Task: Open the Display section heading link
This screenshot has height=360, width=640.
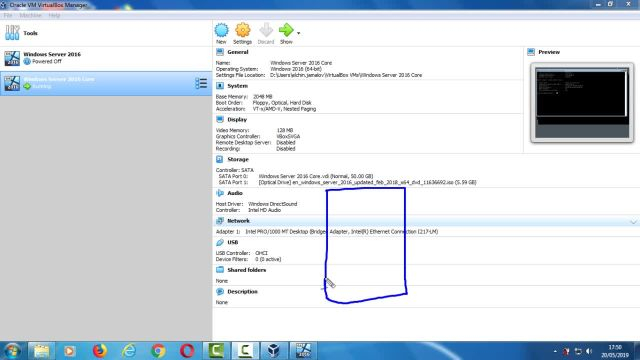Action: [x=237, y=120]
